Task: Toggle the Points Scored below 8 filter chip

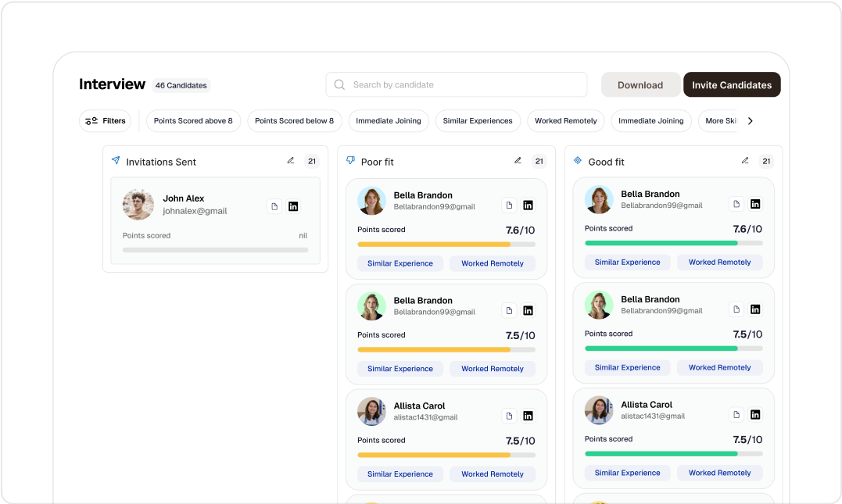Action: pyautogui.click(x=294, y=121)
